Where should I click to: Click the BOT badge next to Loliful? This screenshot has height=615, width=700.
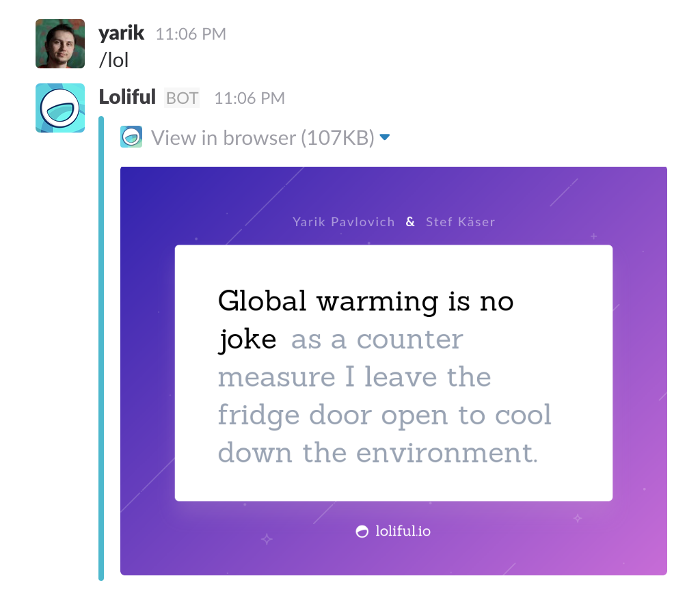click(x=182, y=98)
